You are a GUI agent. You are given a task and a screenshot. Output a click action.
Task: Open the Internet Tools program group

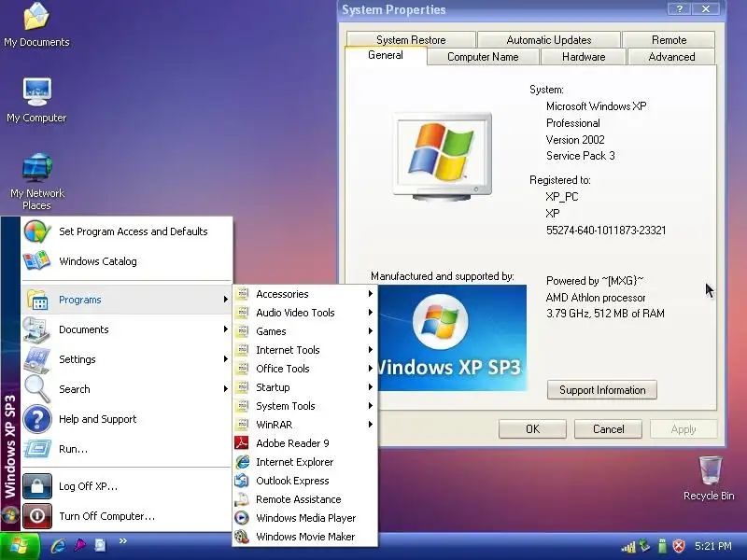point(305,350)
